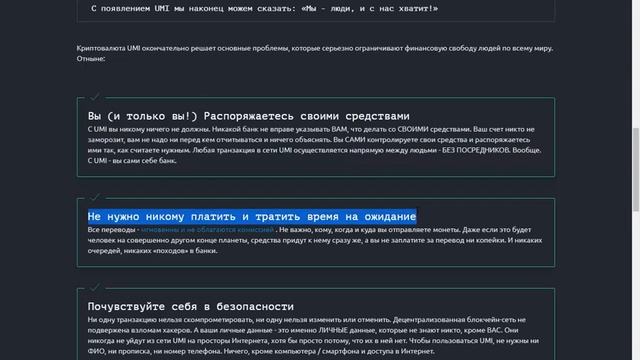Click the paragraph starting 'Криптовалюта UMI окончательно решает'
640x360 pixels.
click(315, 53)
